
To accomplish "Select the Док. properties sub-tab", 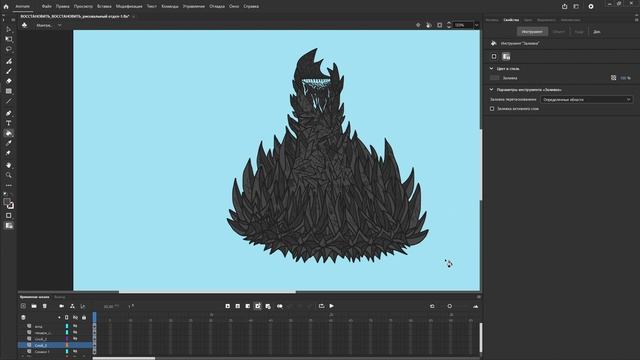I will (x=597, y=31).
